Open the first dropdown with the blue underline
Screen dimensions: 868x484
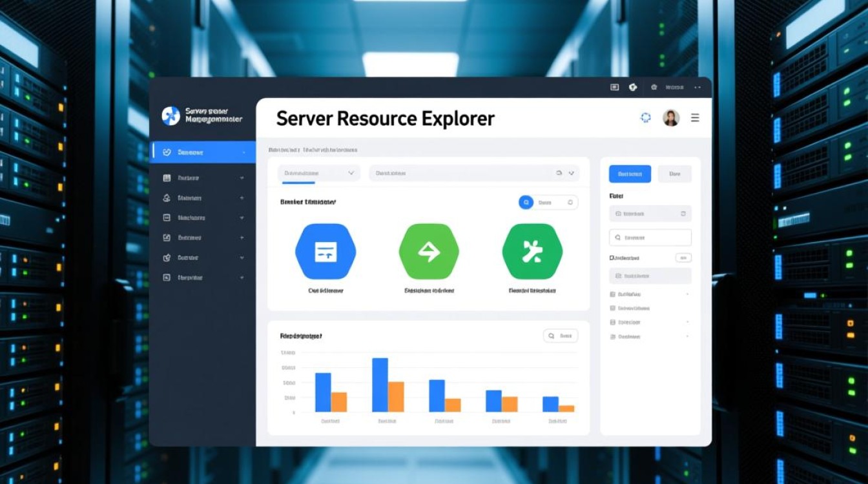319,173
